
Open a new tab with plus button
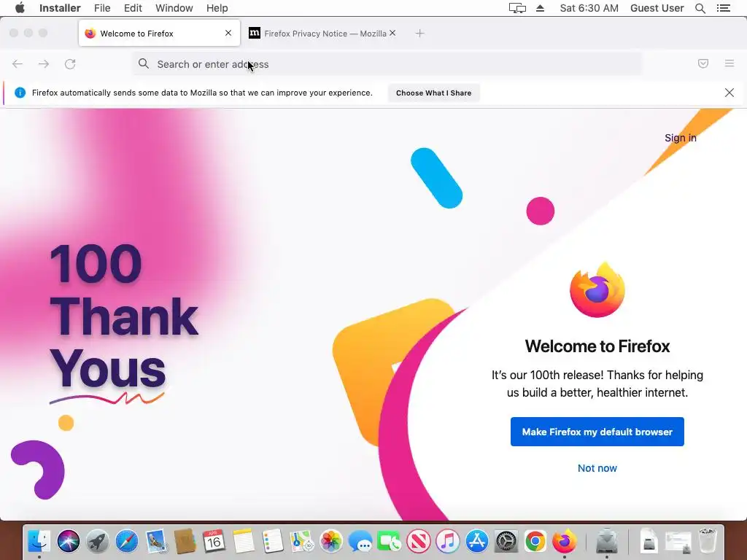click(x=419, y=34)
